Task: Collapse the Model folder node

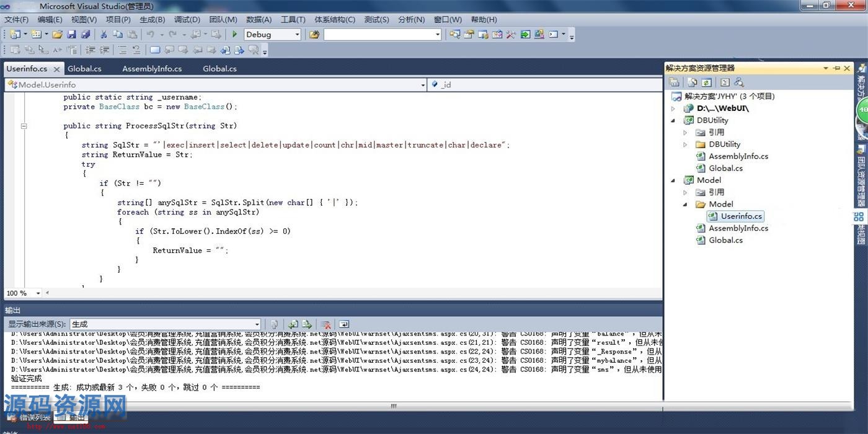Action: 685,204
